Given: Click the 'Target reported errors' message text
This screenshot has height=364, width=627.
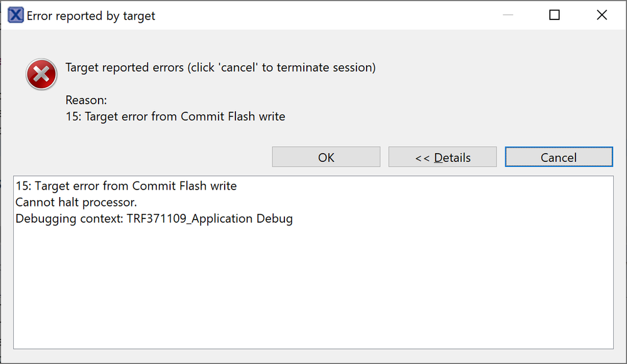Looking at the screenshot, I should pos(124,68).
